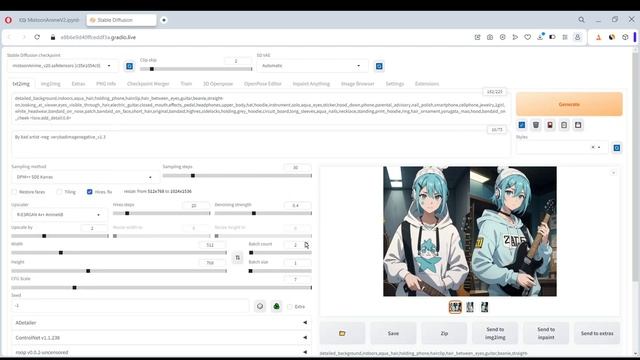Reload the browser page
The height and width of the screenshot is (360, 640).
tap(37, 37)
